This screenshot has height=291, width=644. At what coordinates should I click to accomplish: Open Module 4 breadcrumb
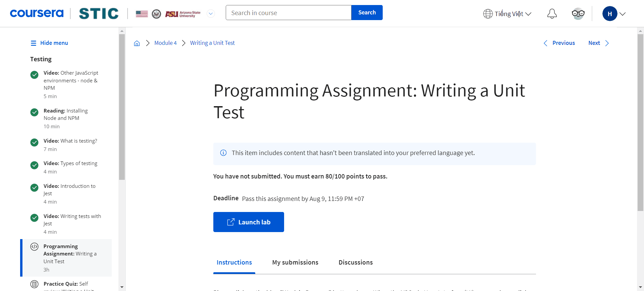[165, 43]
